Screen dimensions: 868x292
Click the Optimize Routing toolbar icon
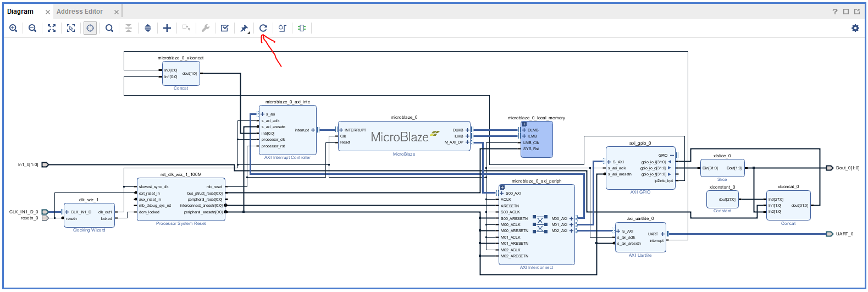click(283, 28)
